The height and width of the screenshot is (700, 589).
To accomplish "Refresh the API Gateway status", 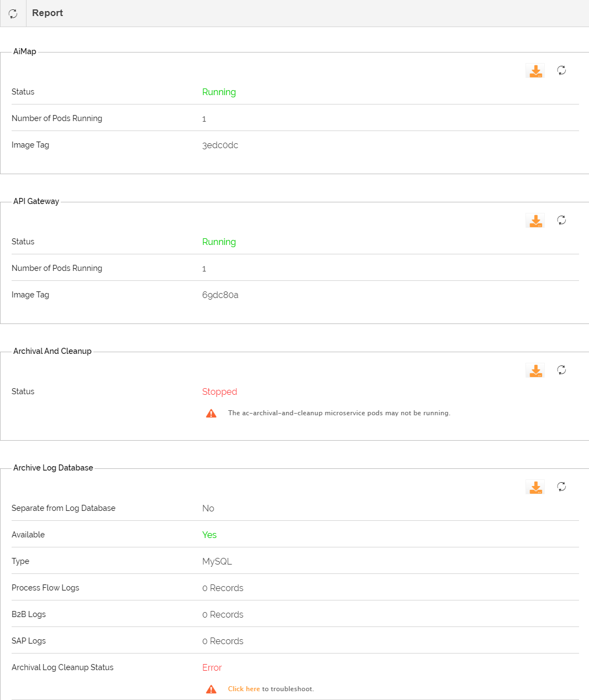I will pyautogui.click(x=561, y=220).
